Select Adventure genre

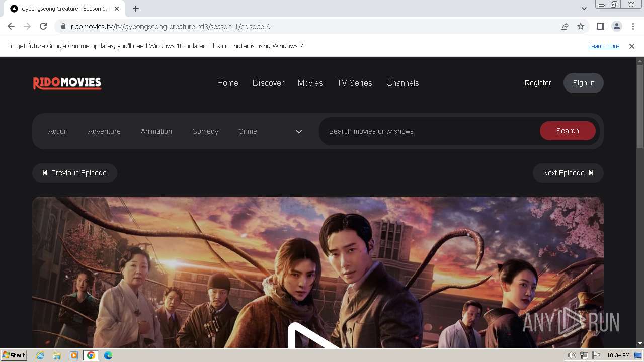coord(104,131)
